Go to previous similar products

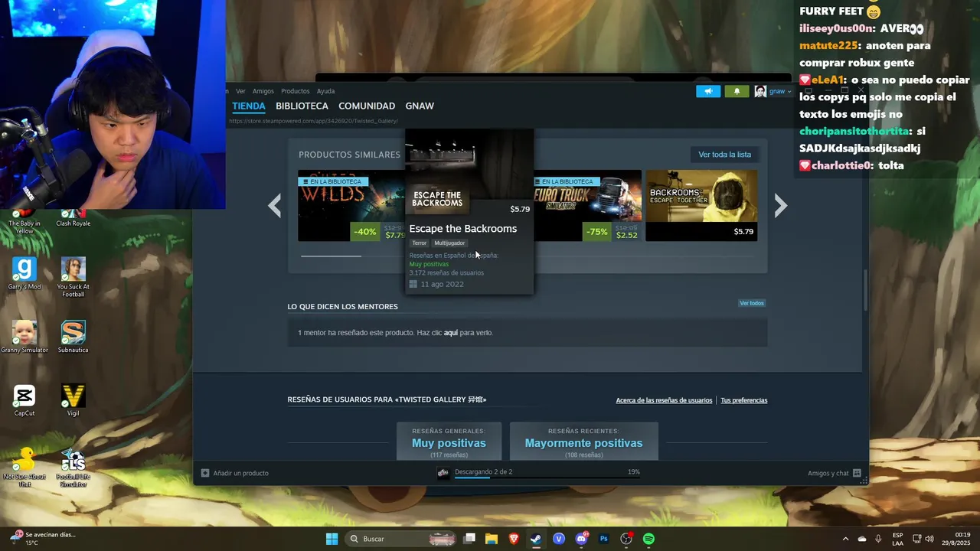pyautogui.click(x=275, y=205)
